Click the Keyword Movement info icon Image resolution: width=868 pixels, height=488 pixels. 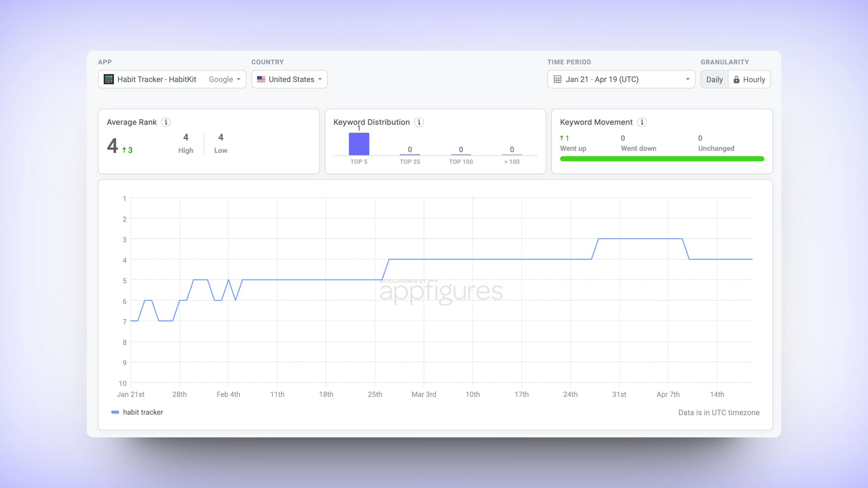tap(642, 122)
